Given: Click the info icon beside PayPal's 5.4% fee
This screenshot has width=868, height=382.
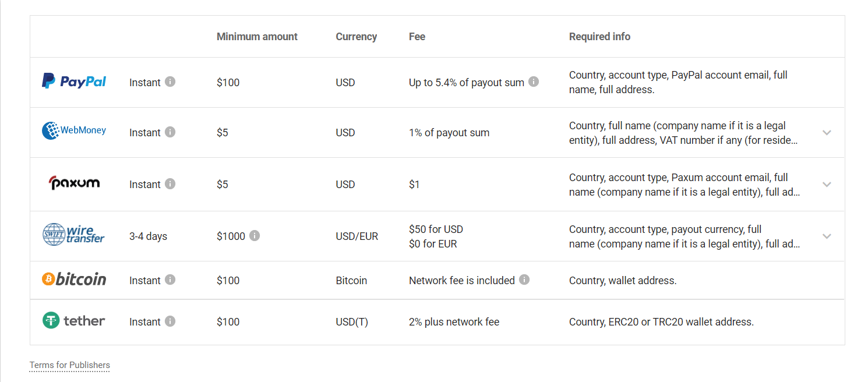Looking at the screenshot, I should point(533,82).
